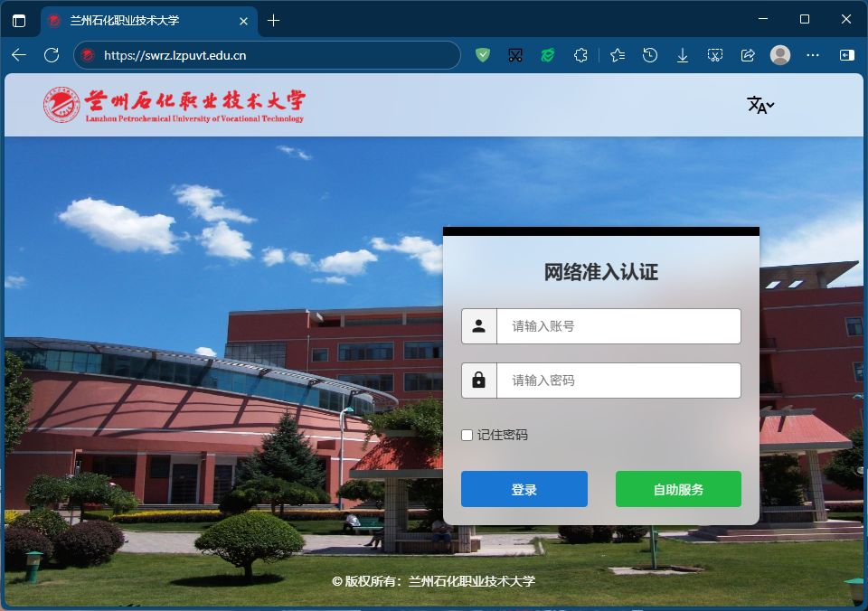
Task: Select the 兰州石化职业技术大学 browser tab
Action: click(x=148, y=21)
